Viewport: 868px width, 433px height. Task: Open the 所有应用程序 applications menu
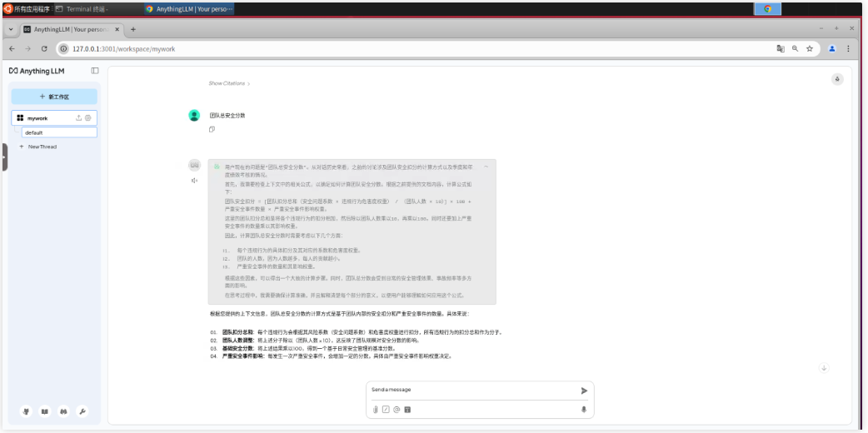27,9
